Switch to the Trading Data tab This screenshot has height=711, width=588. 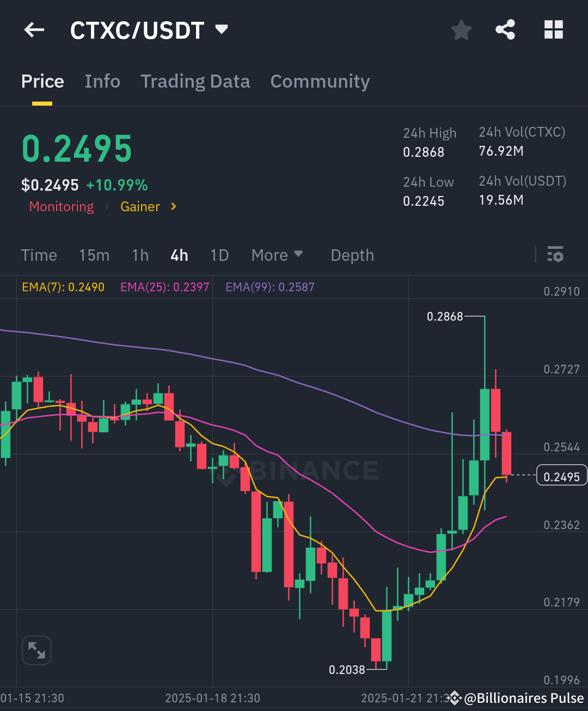[195, 82]
